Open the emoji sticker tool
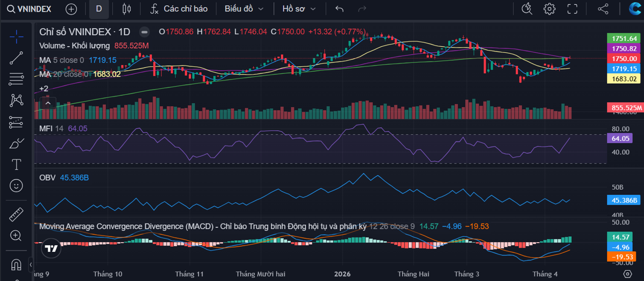Viewport: 644px width, 281px height. click(x=16, y=186)
